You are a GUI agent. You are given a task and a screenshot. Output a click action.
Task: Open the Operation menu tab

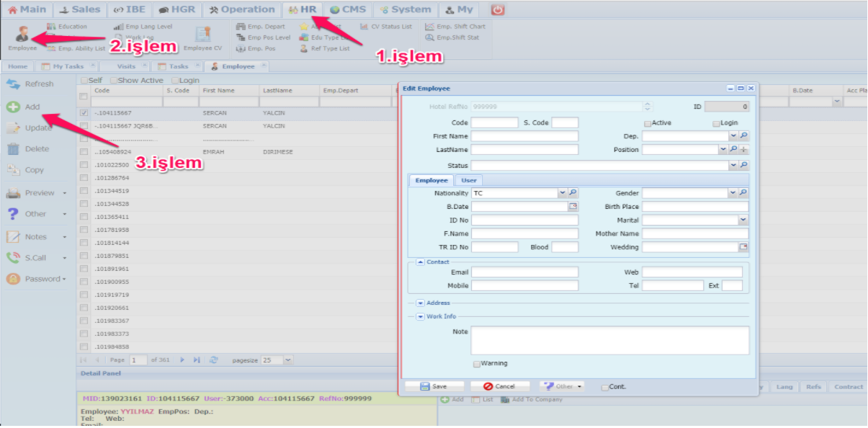pos(242,10)
